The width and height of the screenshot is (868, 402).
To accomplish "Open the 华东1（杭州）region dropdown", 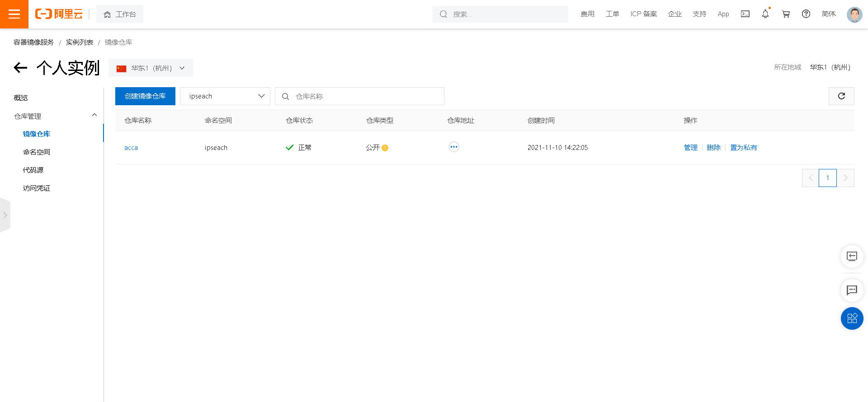I will (151, 68).
